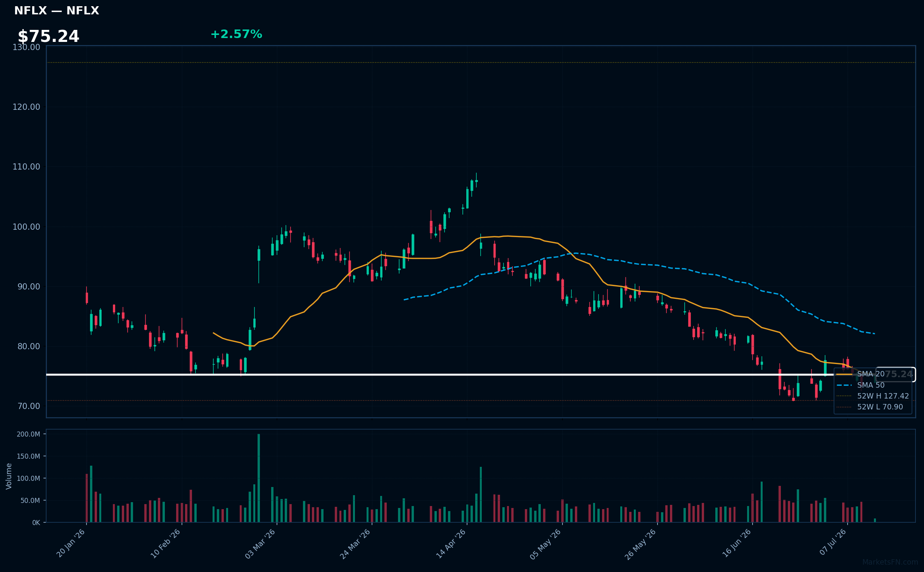Click the 0K volume axis label
The width and height of the screenshot is (924, 572).
[36, 523]
